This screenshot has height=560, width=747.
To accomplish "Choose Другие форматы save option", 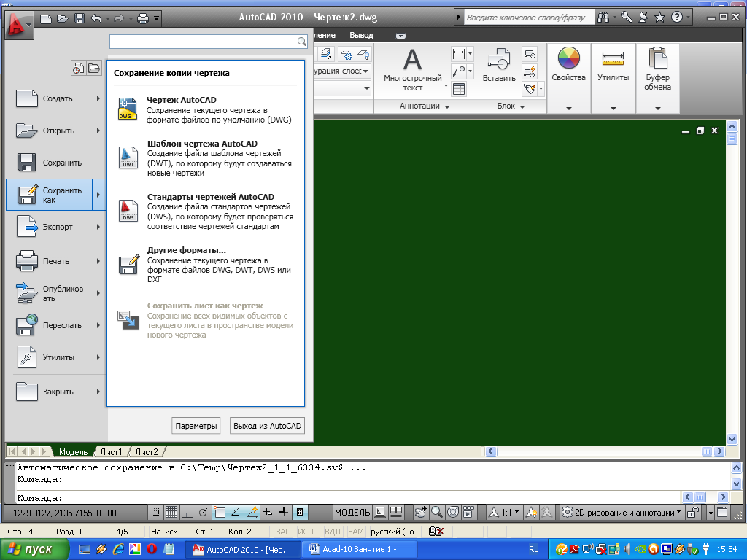I will [205, 265].
